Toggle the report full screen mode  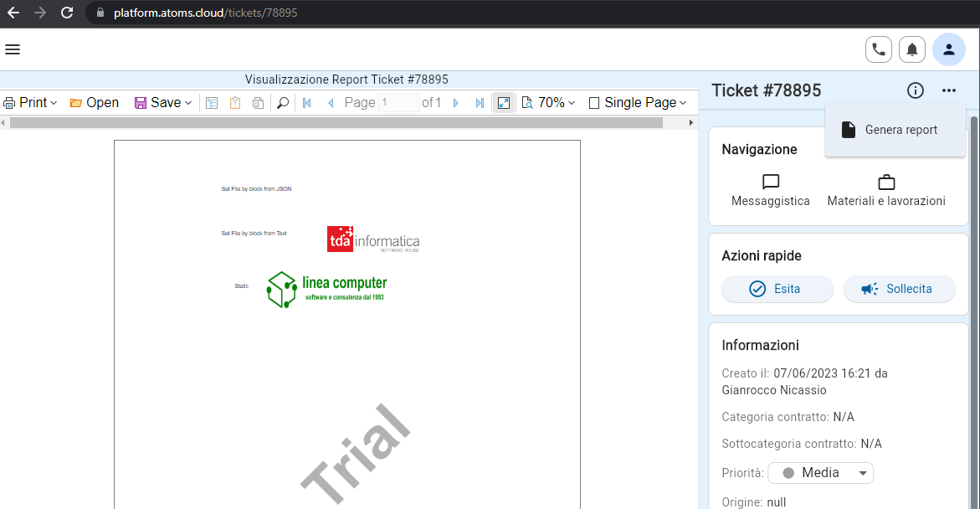(504, 102)
